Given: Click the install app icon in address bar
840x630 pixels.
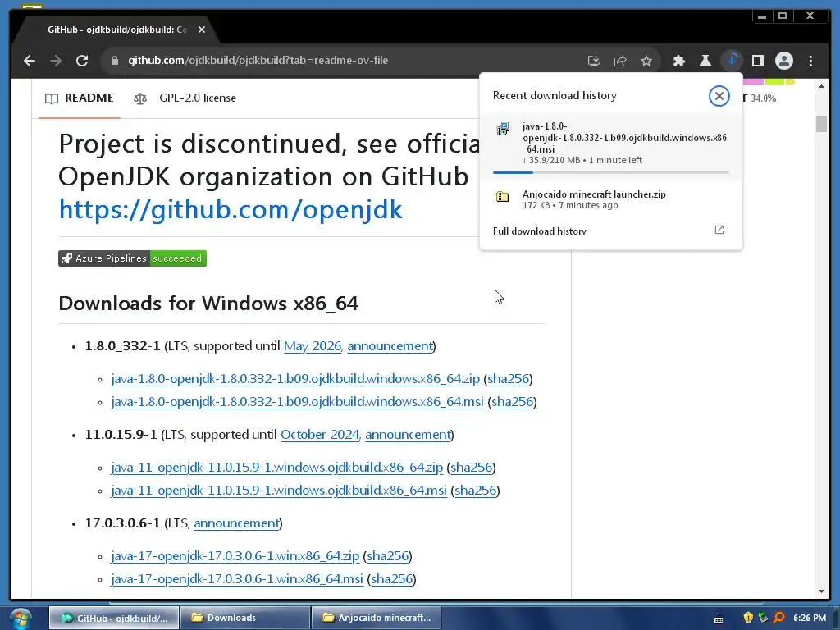Looking at the screenshot, I should (594, 61).
